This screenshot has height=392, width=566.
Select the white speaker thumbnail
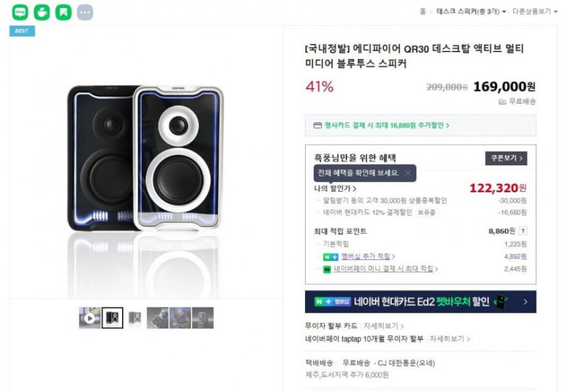pos(136,318)
